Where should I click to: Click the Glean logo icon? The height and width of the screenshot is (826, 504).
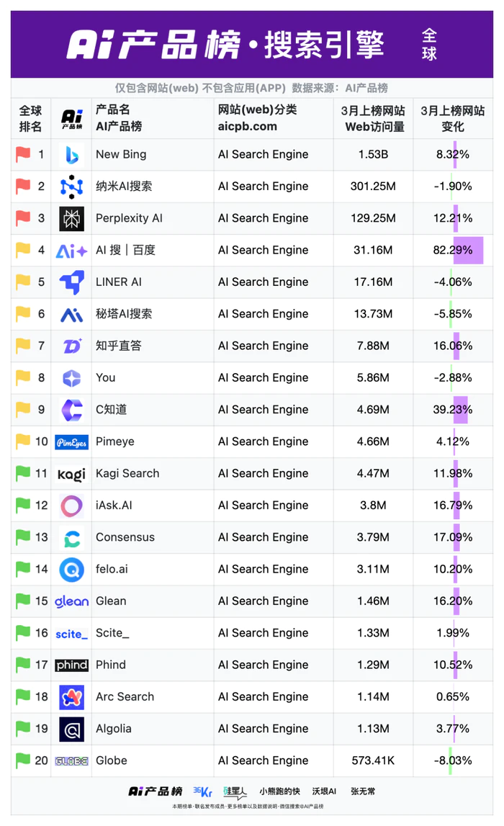71,601
